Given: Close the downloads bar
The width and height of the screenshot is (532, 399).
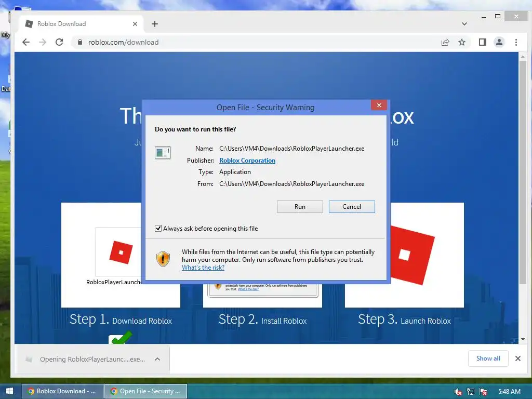Looking at the screenshot, I should (x=518, y=358).
